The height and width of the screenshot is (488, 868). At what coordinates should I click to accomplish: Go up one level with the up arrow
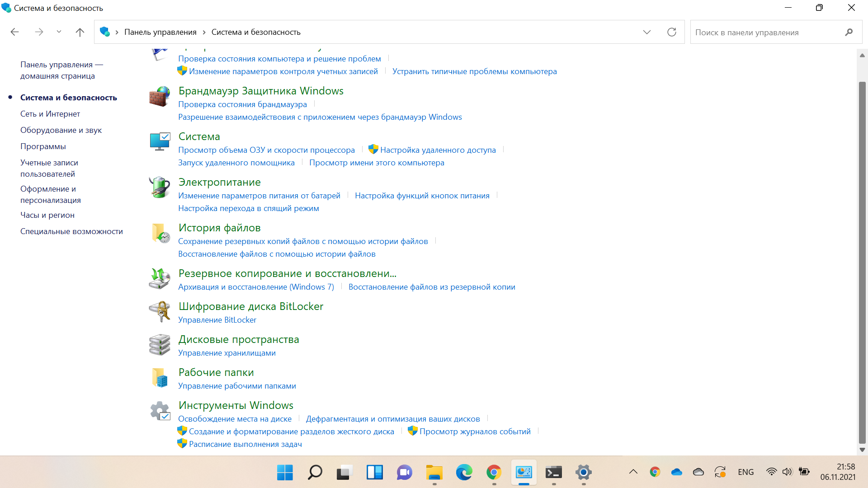[x=80, y=32]
